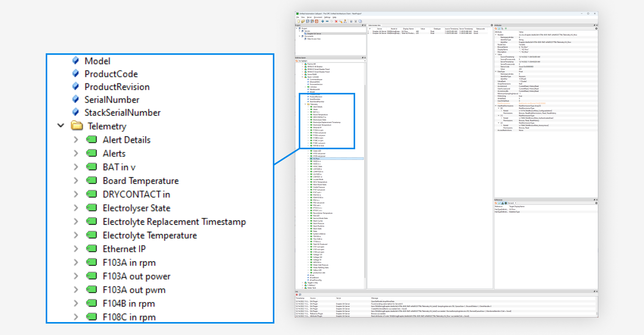Screen dimensions: 644x335
Task: Open the Document menu
Action: pos(318,17)
